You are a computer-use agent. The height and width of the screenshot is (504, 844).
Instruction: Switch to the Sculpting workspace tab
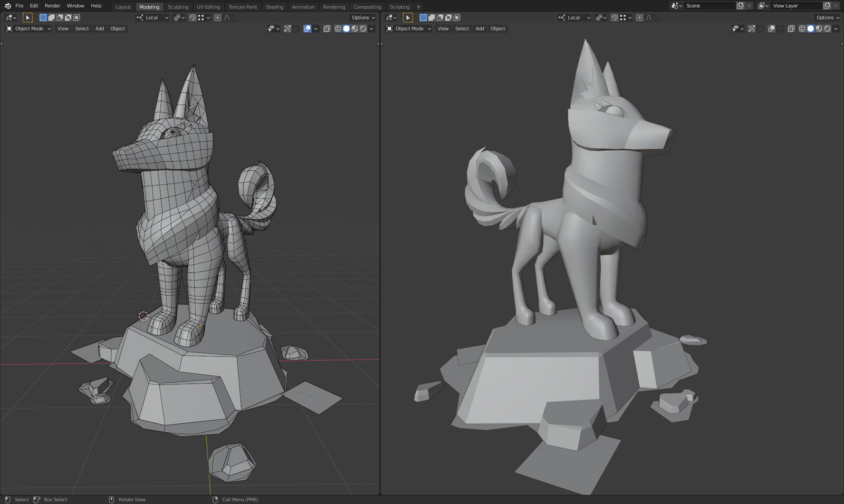pyautogui.click(x=178, y=7)
